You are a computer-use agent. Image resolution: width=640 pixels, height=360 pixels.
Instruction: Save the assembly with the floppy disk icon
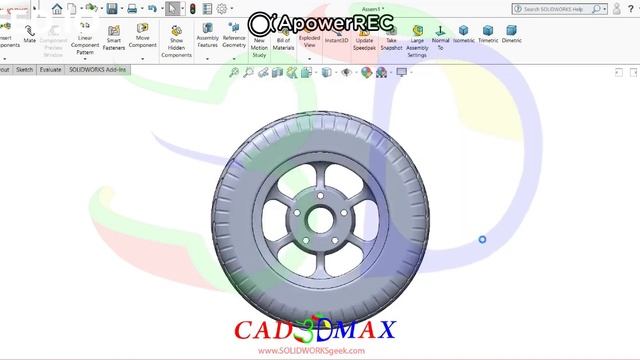tap(112, 9)
